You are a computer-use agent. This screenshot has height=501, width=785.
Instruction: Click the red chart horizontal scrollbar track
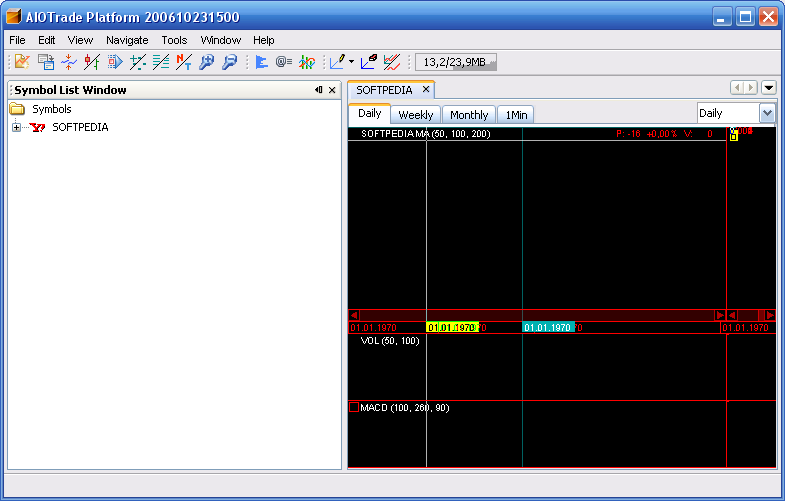(537, 315)
